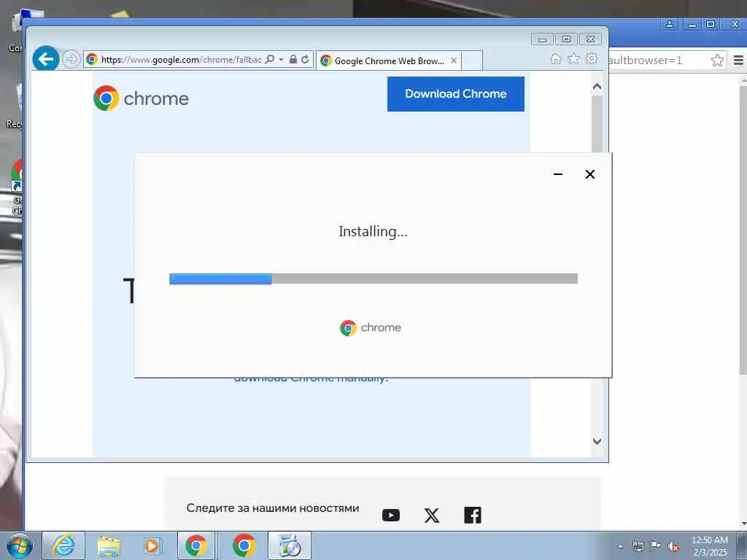Click the Chrome logo on the web page

[x=141, y=98]
